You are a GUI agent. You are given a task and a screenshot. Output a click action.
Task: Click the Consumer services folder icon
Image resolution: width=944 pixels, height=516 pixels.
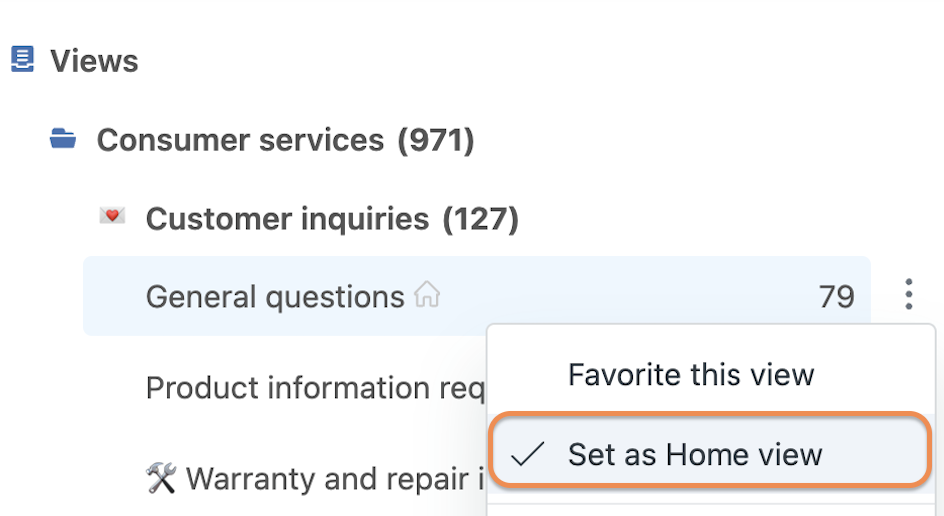tap(63, 139)
